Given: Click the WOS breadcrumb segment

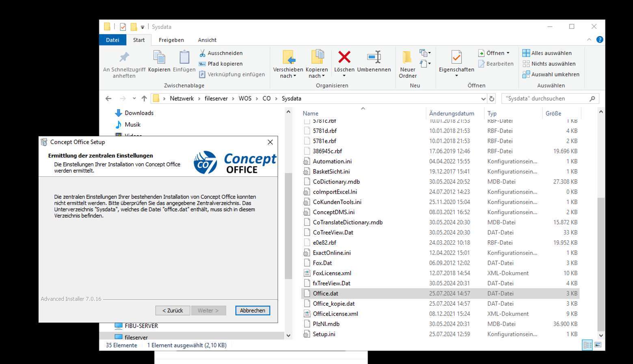Looking at the screenshot, I should pyautogui.click(x=245, y=99).
